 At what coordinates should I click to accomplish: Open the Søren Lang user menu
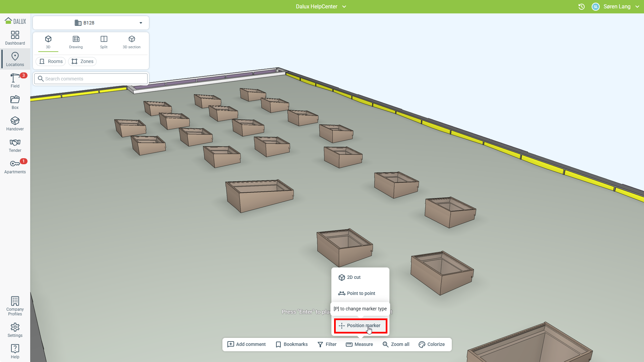(617, 7)
